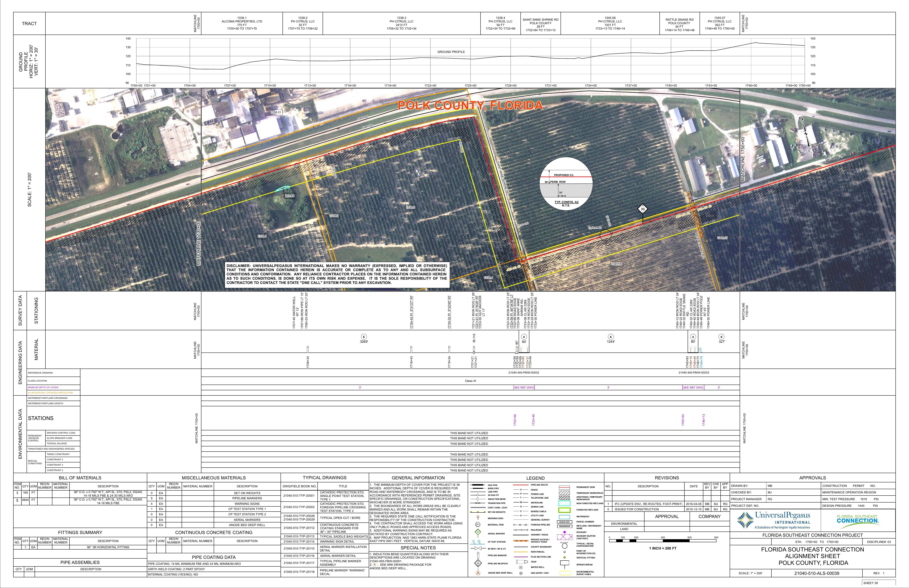Click the Water Well legend symbol
Screen dimensions: 909x588
pyautogui.click(x=521, y=567)
